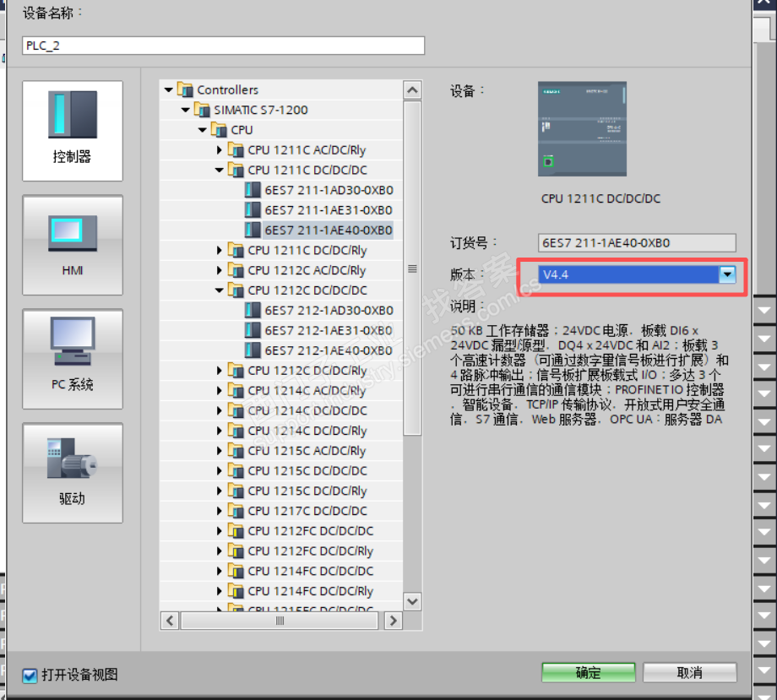Cancel the dialog with 取消
Image resolution: width=777 pixels, height=700 pixels.
point(689,673)
